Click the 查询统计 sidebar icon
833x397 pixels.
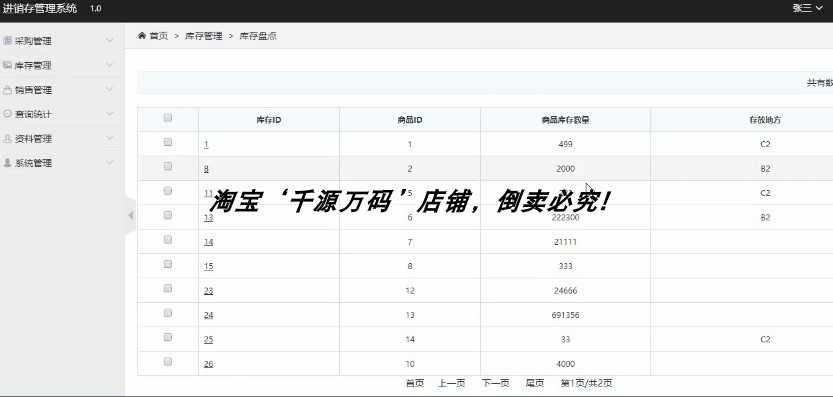[x=7, y=114]
